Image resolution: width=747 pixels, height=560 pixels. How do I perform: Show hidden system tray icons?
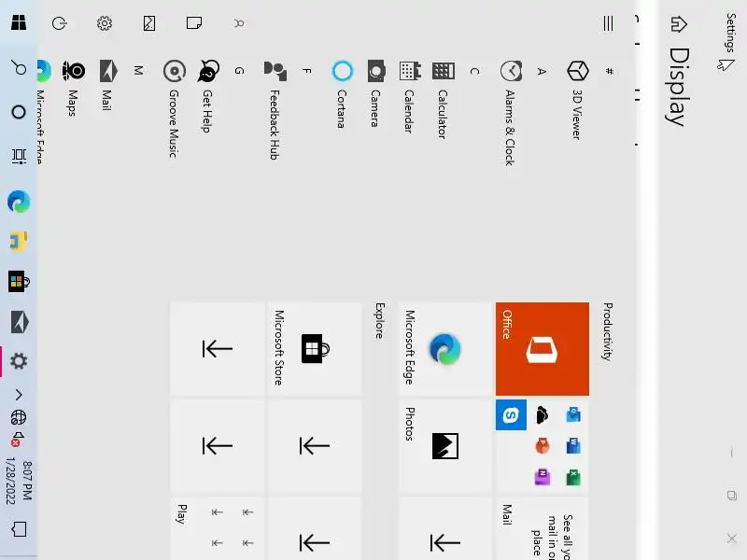click(x=19, y=395)
